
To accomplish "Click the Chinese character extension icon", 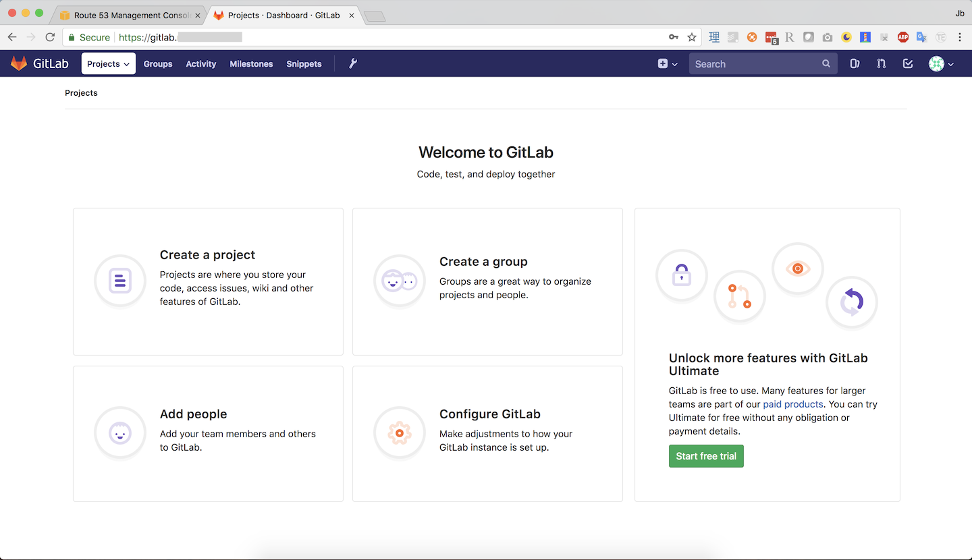I will coord(714,38).
